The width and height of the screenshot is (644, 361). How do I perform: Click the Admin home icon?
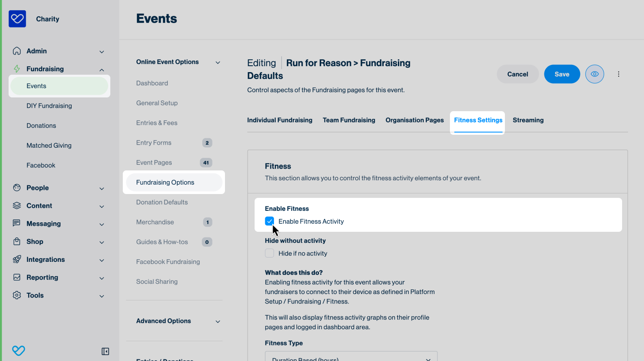pyautogui.click(x=17, y=51)
